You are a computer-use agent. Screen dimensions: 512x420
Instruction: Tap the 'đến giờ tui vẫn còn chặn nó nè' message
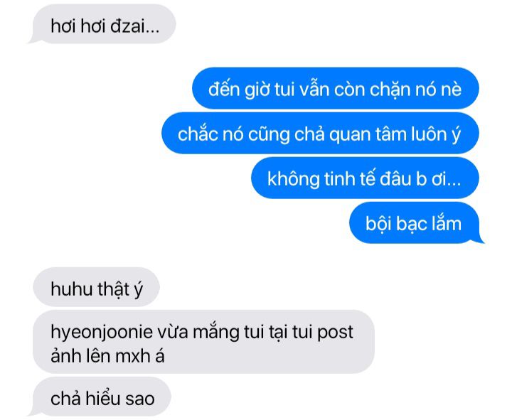[x=336, y=88]
